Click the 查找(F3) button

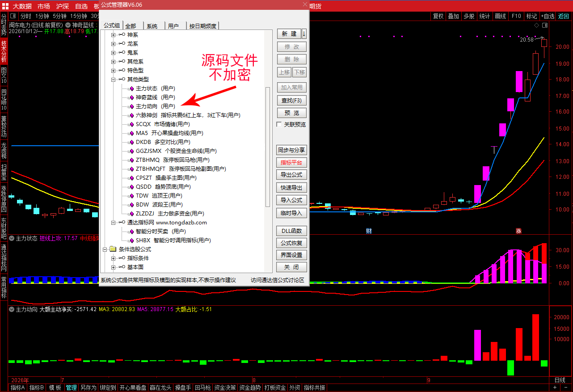point(291,100)
